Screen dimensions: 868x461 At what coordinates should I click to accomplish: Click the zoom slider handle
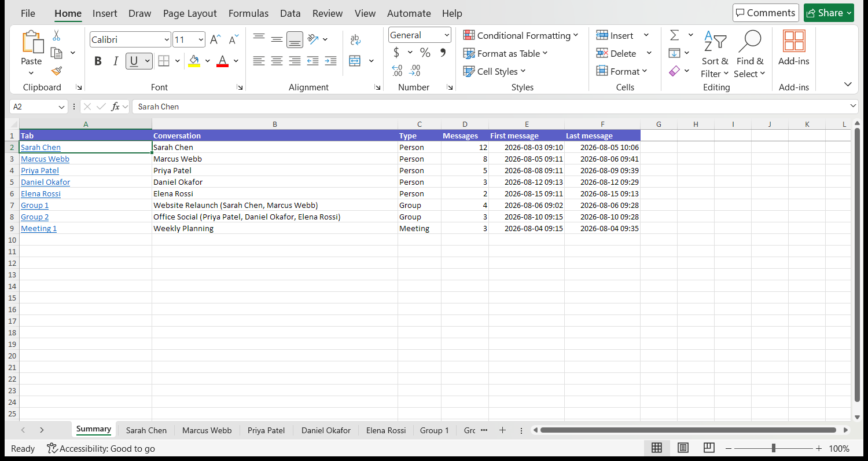[773, 448]
